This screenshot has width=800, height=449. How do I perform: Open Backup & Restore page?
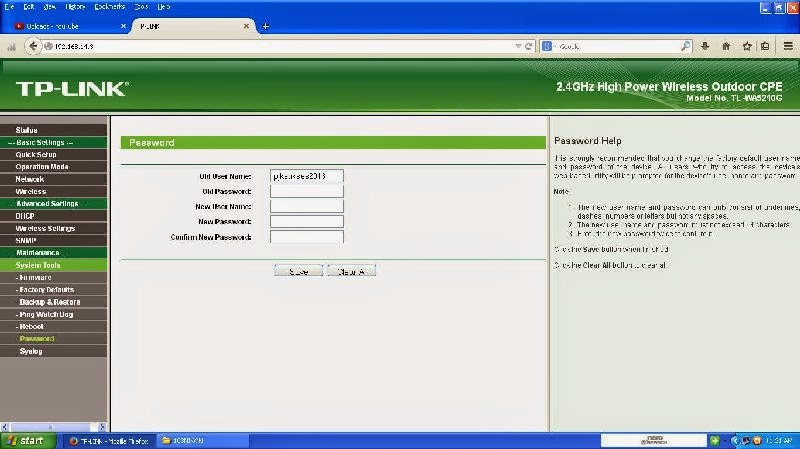click(x=54, y=302)
